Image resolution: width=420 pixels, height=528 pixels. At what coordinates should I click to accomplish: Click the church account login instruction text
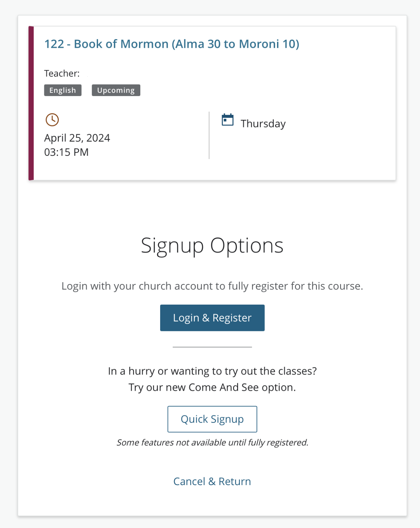point(212,286)
